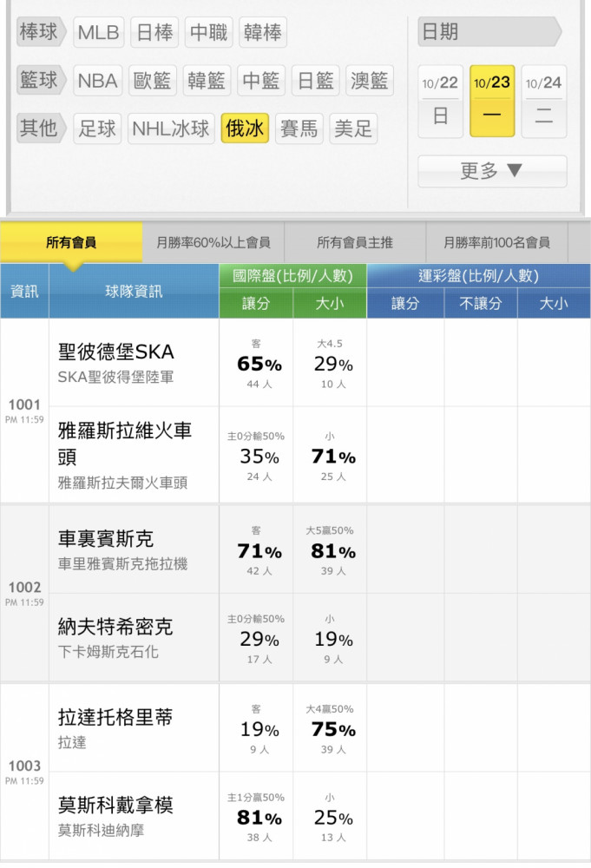Image resolution: width=591 pixels, height=868 pixels.
Task: Choose the 日棒 baseball filter
Action: [x=154, y=33]
